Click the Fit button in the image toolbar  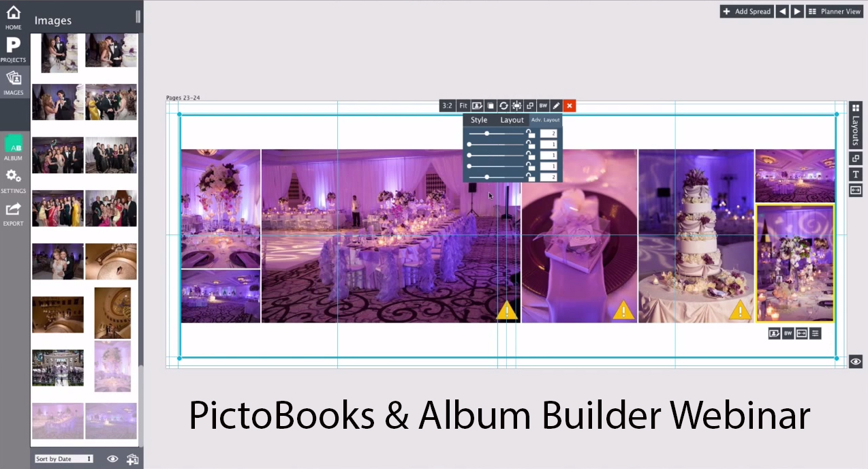click(463, 106)
